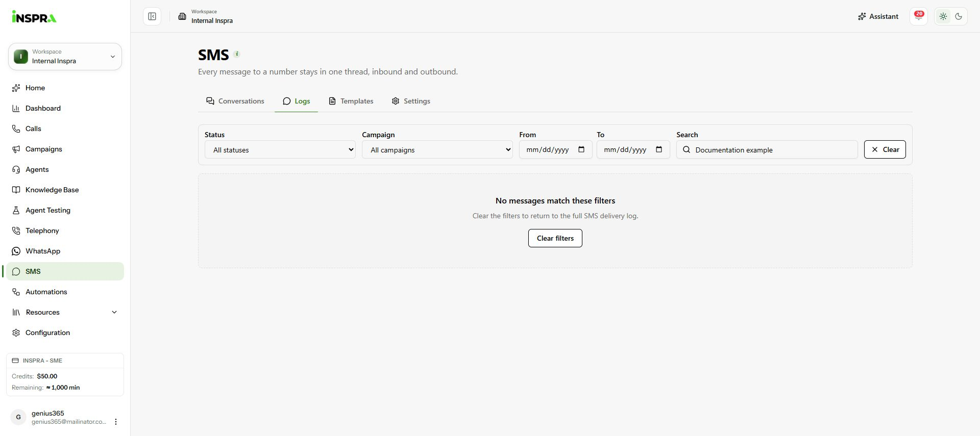Open the From date calendar picker
The width and height of the screenshot is (980, 436).
pyautogui.click(x=581, y=149)
